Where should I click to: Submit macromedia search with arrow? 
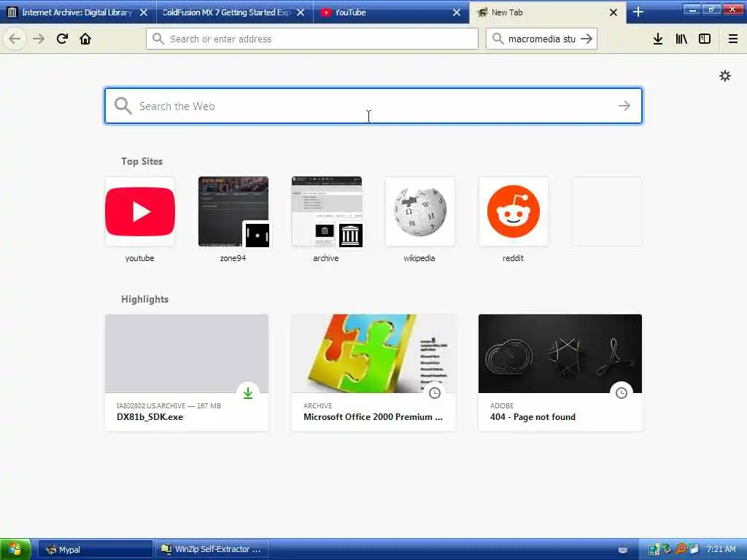[587, 39]
